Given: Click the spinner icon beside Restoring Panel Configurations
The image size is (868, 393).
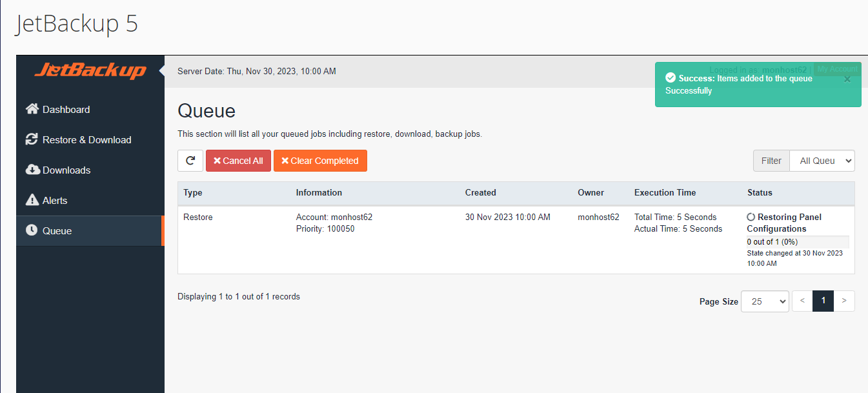Looking at the screenshot, I should click(751, 217).
